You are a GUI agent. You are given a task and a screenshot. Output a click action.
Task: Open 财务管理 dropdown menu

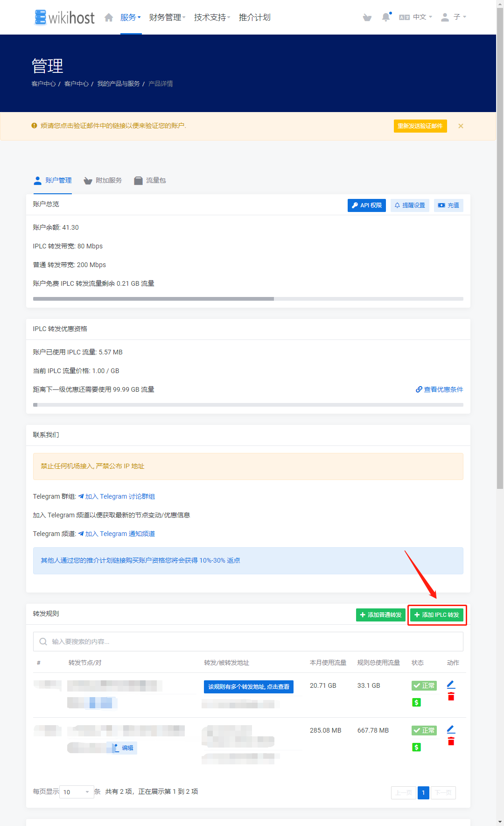(168, 17)
